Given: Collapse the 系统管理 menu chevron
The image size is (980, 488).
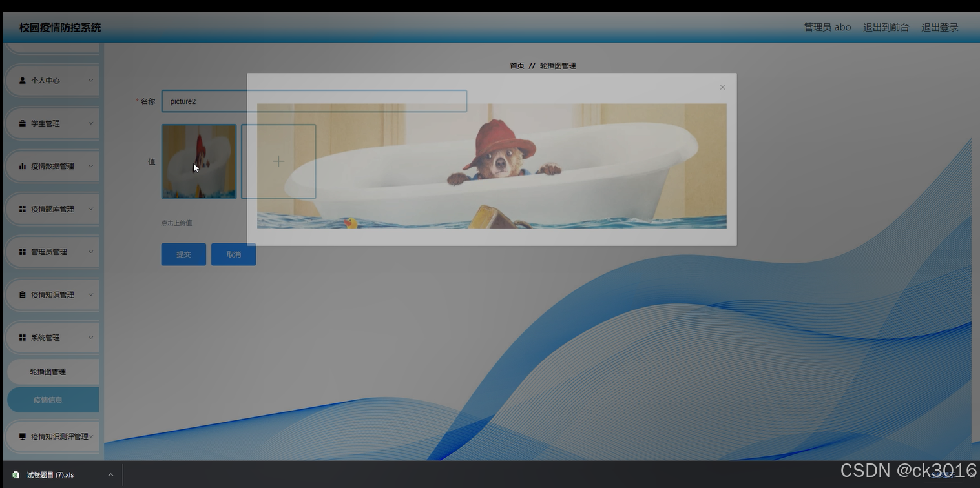Looking at the screenshot, I should [x=90, y=338].
